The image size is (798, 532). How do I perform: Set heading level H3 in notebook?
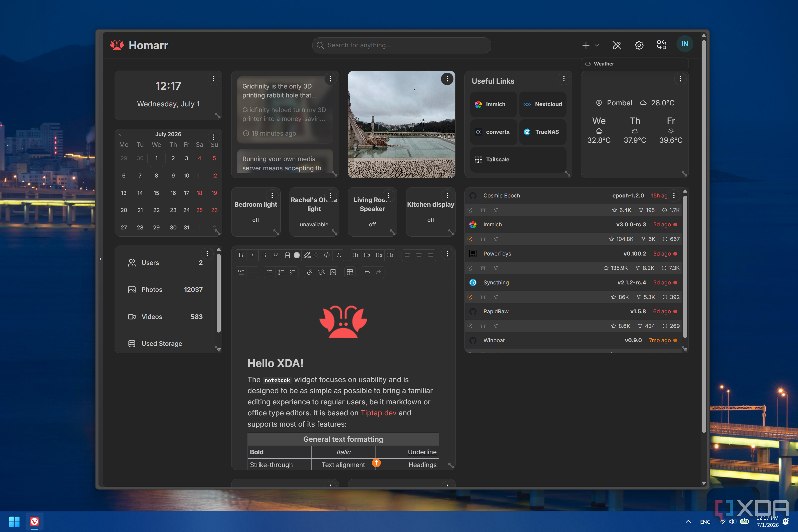tap(379, 255)
